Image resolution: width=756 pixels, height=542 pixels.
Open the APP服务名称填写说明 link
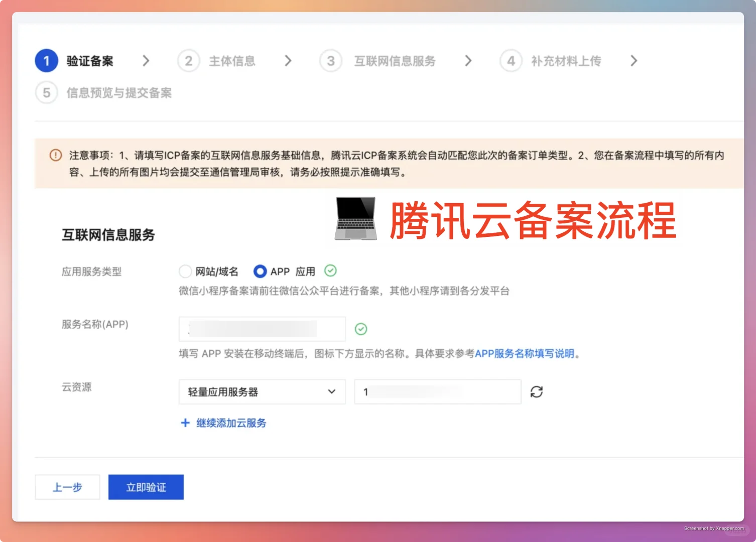pyautogui.click(x=525, y=353)
